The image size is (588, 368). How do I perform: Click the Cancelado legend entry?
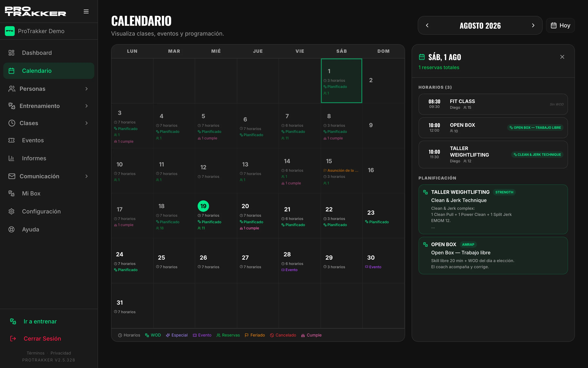283,335
